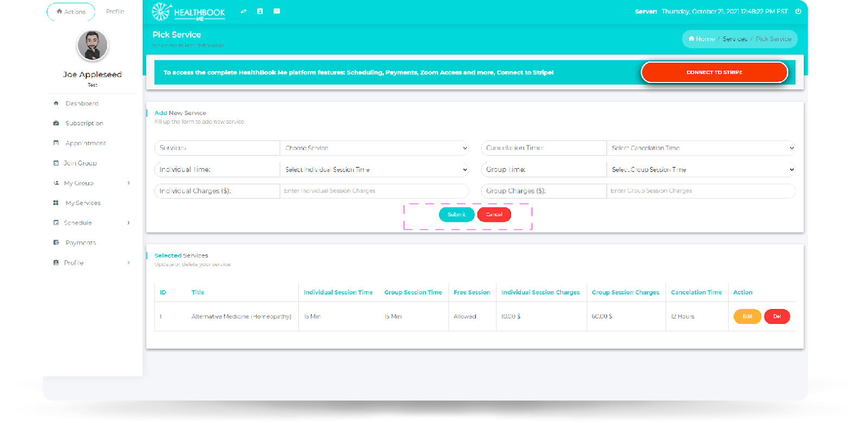Click the Title column header
Viewport: 868px width, 423px height.
[x=198, y=292]
